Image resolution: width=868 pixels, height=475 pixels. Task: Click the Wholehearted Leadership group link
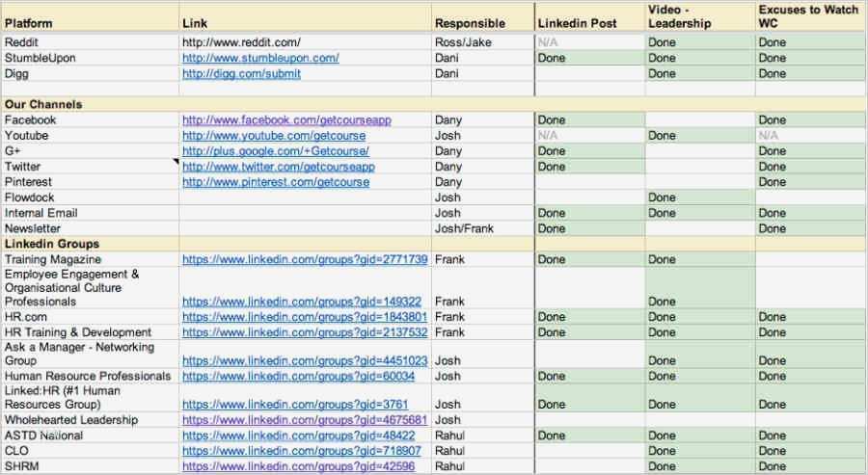[305, 420]
